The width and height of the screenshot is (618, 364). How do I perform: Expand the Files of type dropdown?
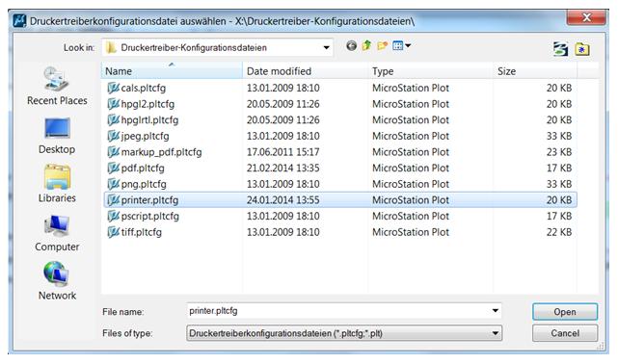coord(495,333)
